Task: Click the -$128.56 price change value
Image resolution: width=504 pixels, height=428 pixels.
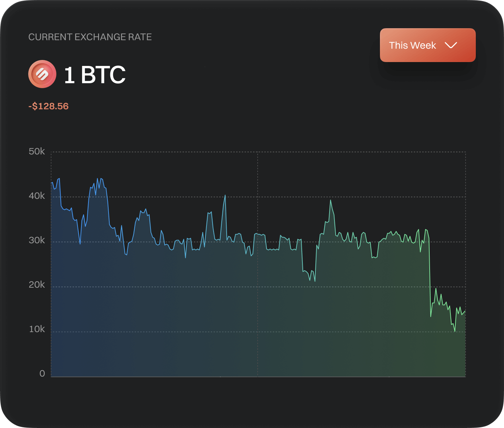Action: click(x=49, y=106)
